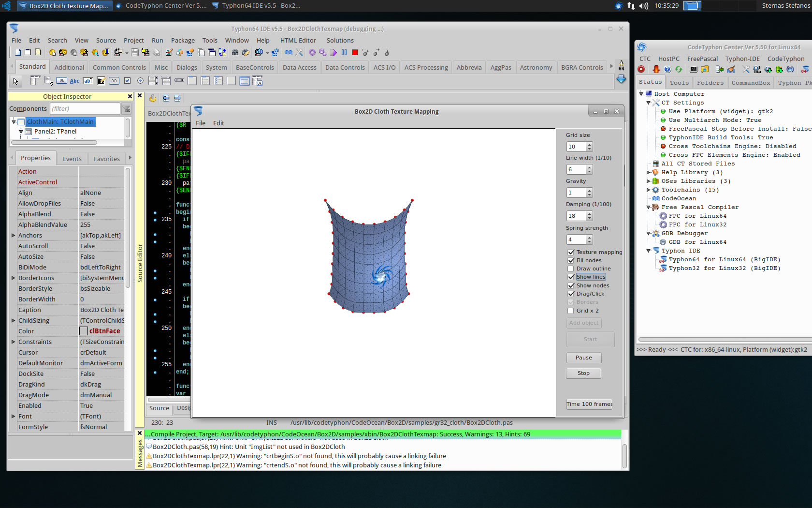Screen dimensions: 812x508
Task: Click the binoculars find icon in IDE toolbar
Action: click(235, 52)
